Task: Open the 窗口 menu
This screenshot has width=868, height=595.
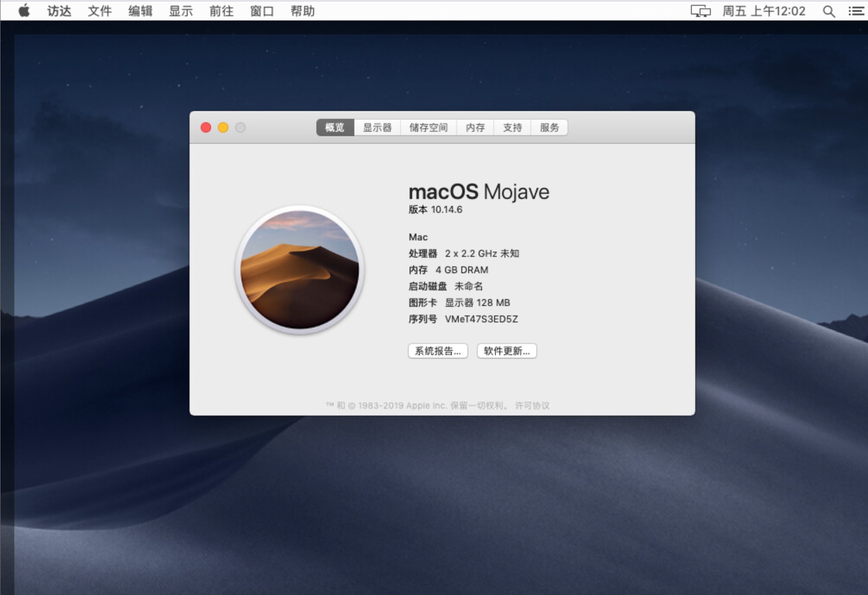Action: [x=262, y=11]
